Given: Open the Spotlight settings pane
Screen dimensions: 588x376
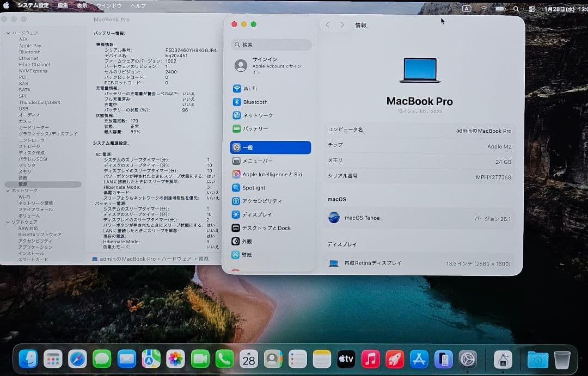Looking at the screenshot, I should click(254, 187).
